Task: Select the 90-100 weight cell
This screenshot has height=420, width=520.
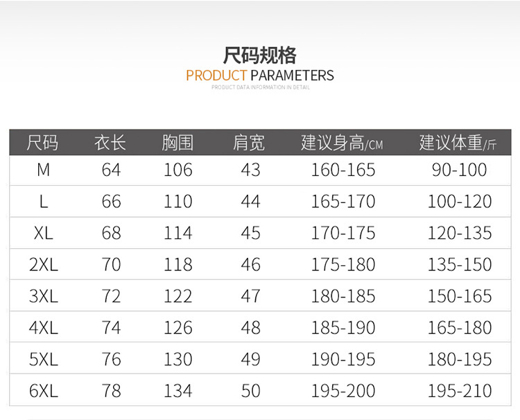Action: click(x=459, y=170)
